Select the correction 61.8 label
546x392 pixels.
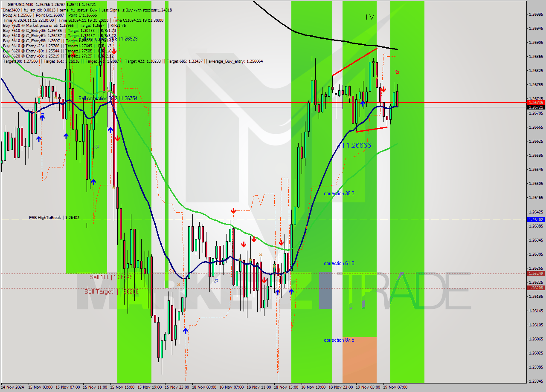coord(339,263)
